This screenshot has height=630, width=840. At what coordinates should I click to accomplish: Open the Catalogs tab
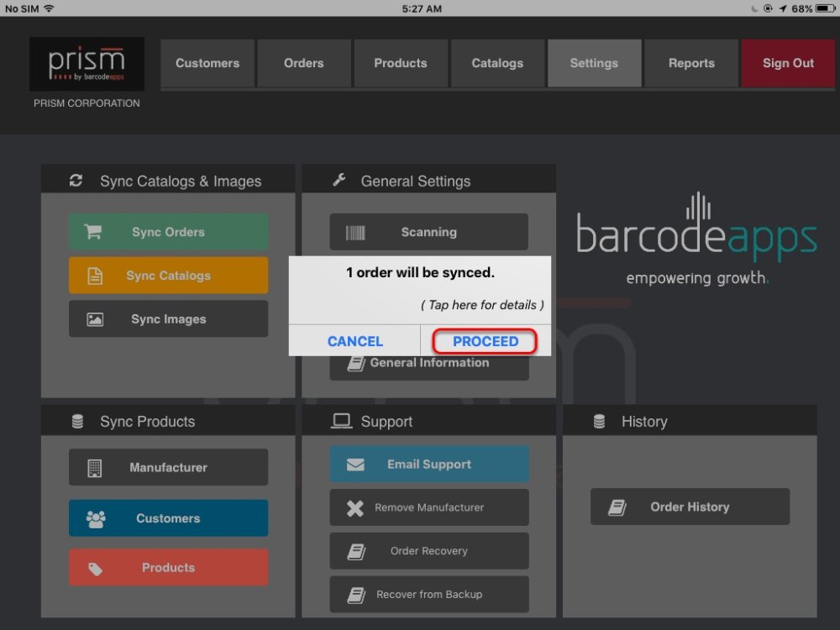click(497, 63)
